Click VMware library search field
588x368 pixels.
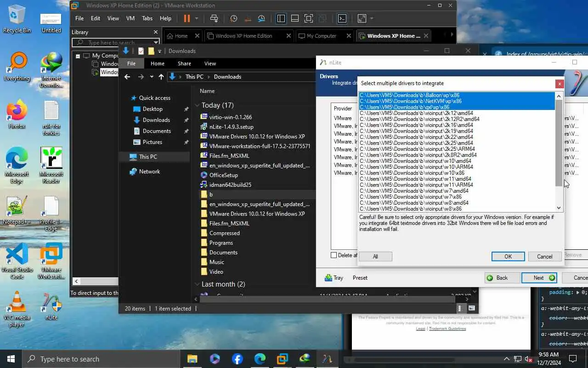[x=116, y=43]
